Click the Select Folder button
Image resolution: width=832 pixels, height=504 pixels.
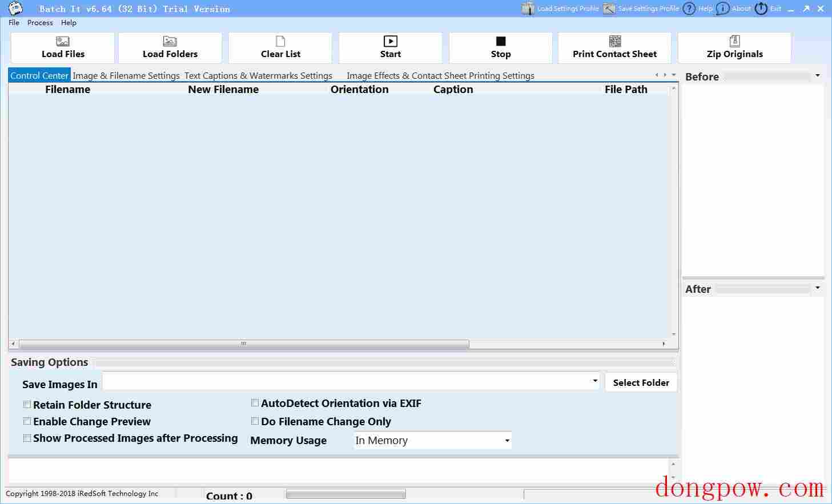click(641, 382)
